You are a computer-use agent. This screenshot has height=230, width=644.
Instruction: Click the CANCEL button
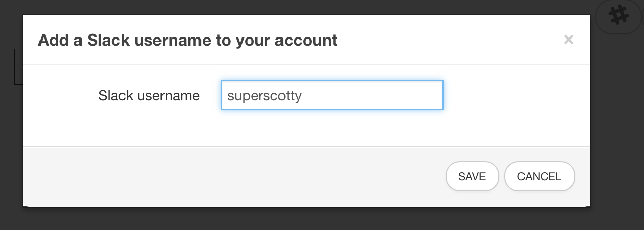(539, 176)
